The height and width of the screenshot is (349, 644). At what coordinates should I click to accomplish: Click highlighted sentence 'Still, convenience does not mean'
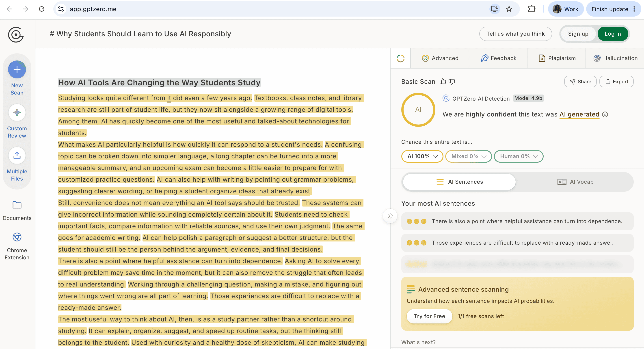(x=179, y=203)
